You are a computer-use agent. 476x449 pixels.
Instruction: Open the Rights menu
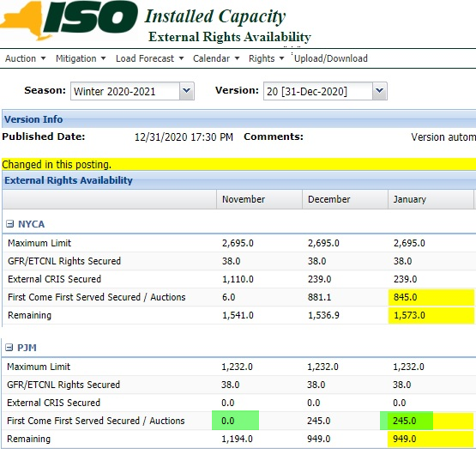(x=266, y=58)
